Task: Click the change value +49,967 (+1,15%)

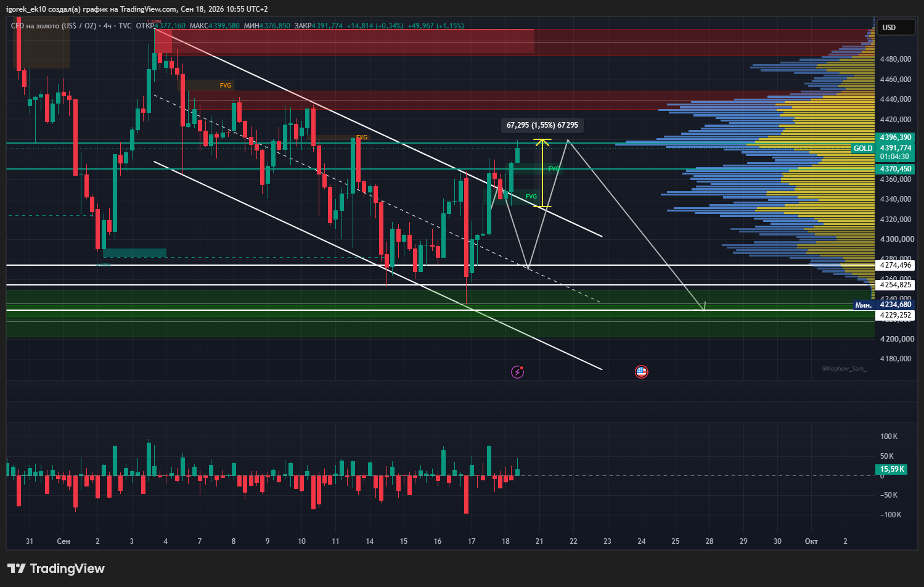Action: pos(436,26)
